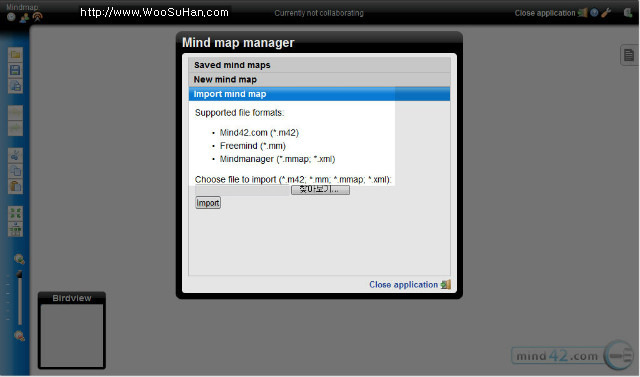Click Close application link in dialog
640x377 pixels.
pyautogui.click(x=403, y=284)
